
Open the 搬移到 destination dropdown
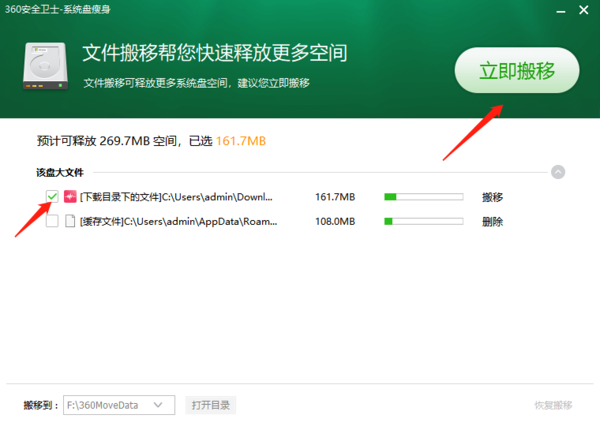pos(119,405)
